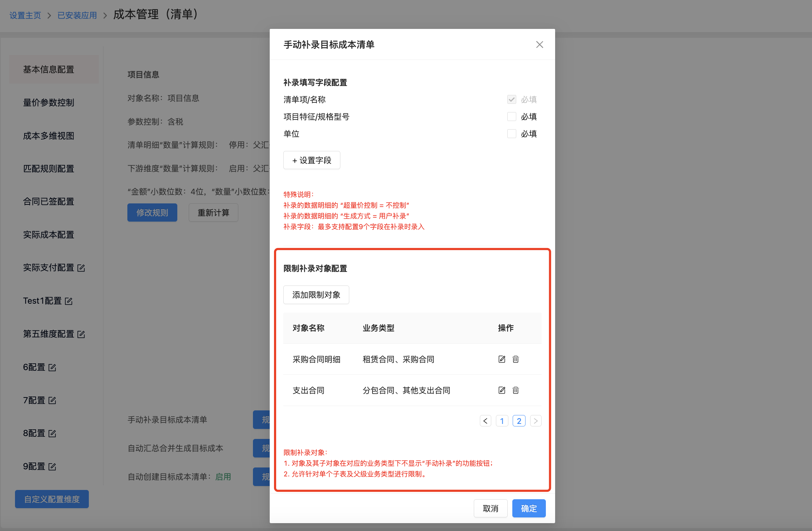Viewport: 812px width, 531px height.
Task: Delete the 采购合同明细 row
Action: coord(516,359)
